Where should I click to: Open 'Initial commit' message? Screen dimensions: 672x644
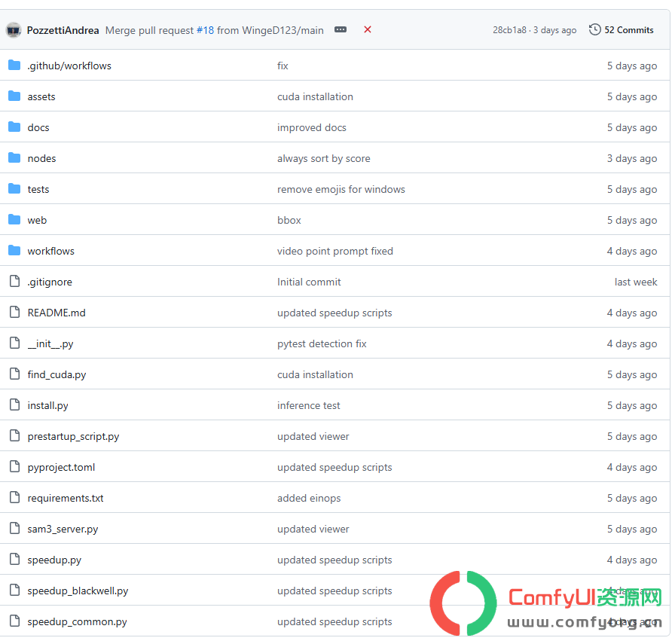coord(309,282)
